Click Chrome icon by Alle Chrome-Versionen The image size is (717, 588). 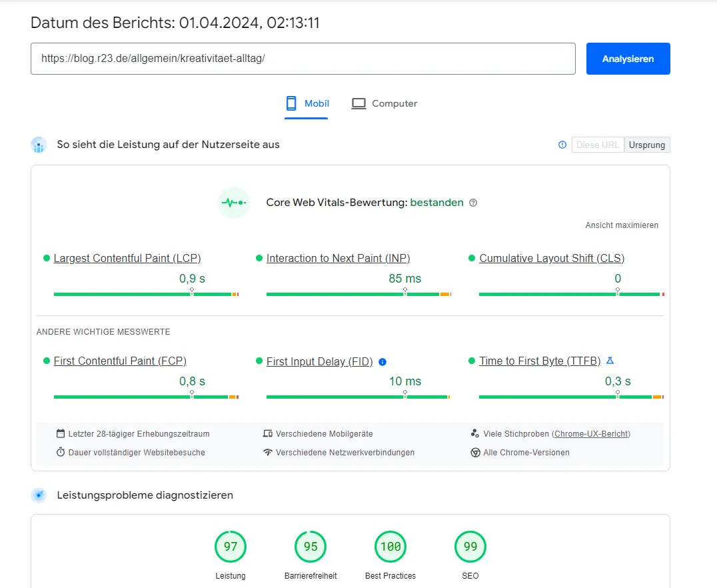point(475,453)
